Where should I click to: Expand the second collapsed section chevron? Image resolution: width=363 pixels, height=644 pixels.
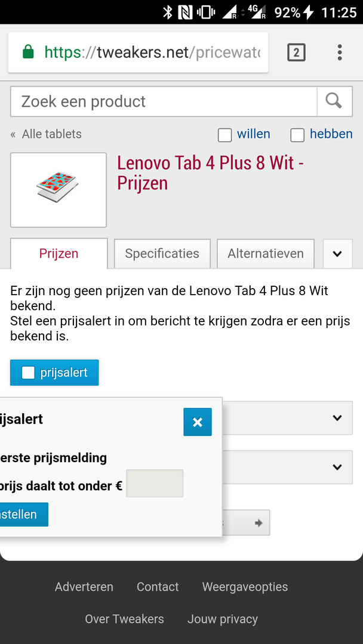[x=337, y=467]
